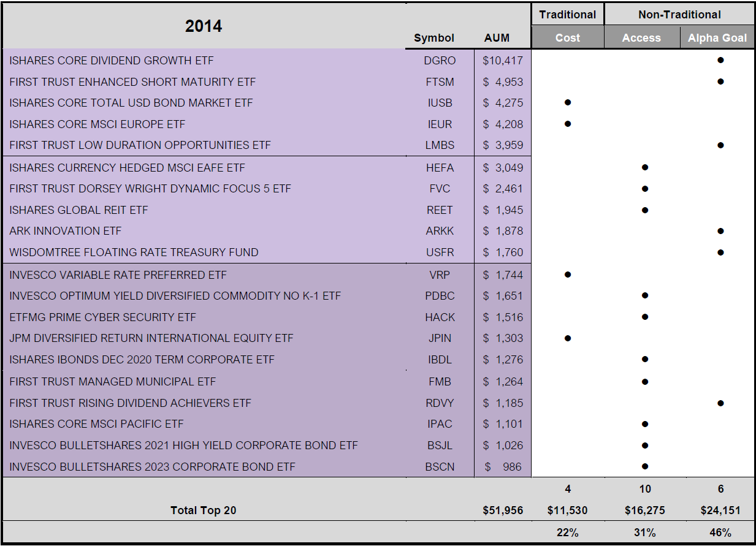Select the "$ 986" AUM value
The width and height of the screenshot is (756, 546).
tap(503, 466)
